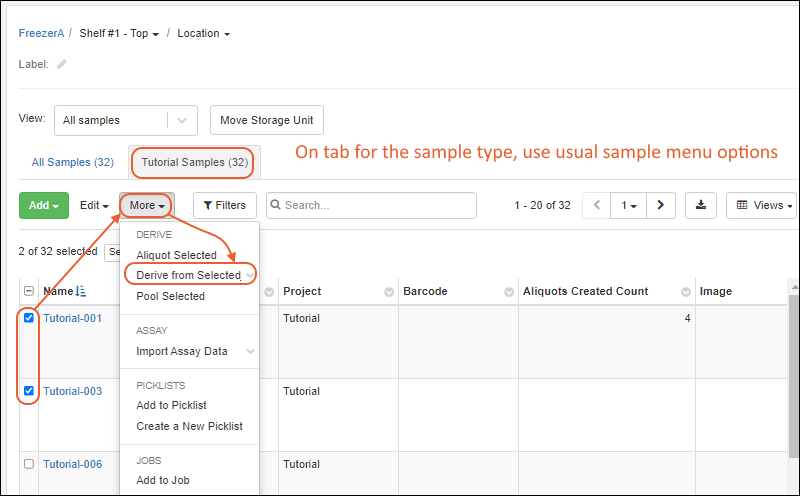
Task: Uncheck the Tutorial-001 row checkbox
Action: point(29,318)
